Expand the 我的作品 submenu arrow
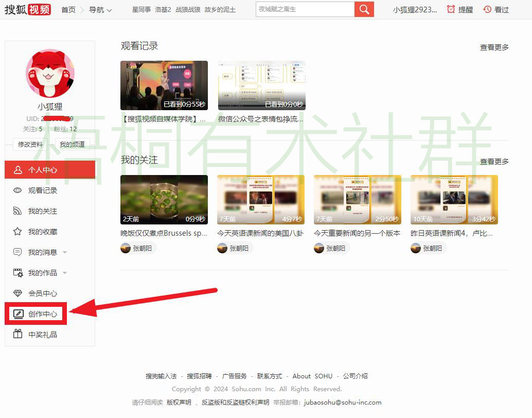532x418 pixels. pos(65,273)
